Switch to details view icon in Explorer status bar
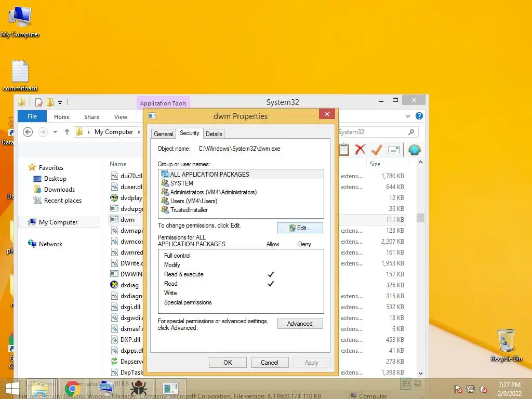This screenshot has height=399, width=532. click(x=406, y=384)
